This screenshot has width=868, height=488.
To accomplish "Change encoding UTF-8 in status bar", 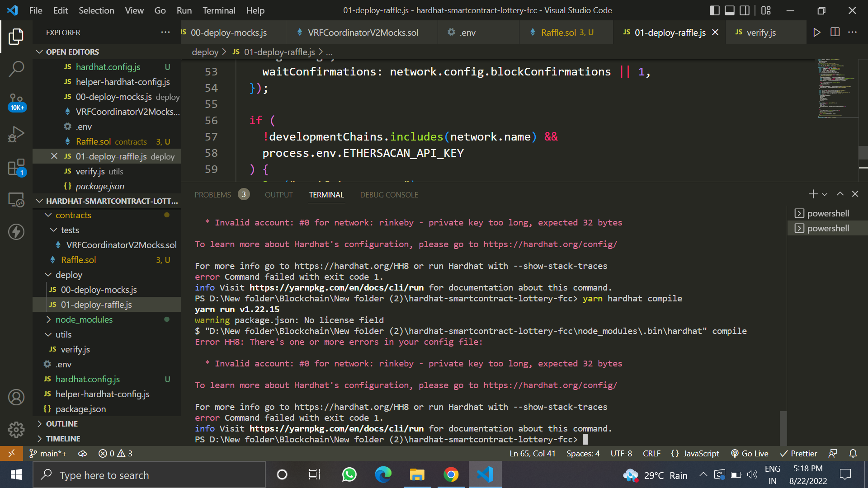I will point(621,453).
